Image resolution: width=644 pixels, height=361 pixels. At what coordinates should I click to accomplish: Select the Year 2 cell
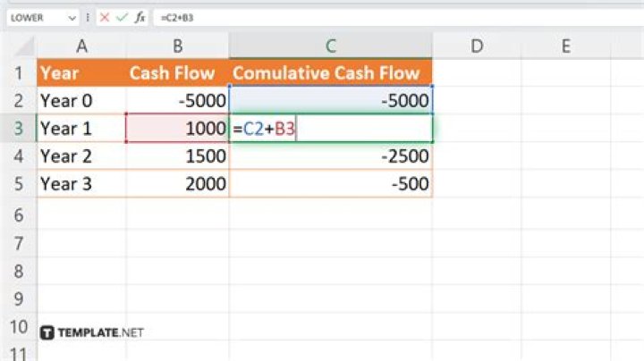[x=81, y=156]
